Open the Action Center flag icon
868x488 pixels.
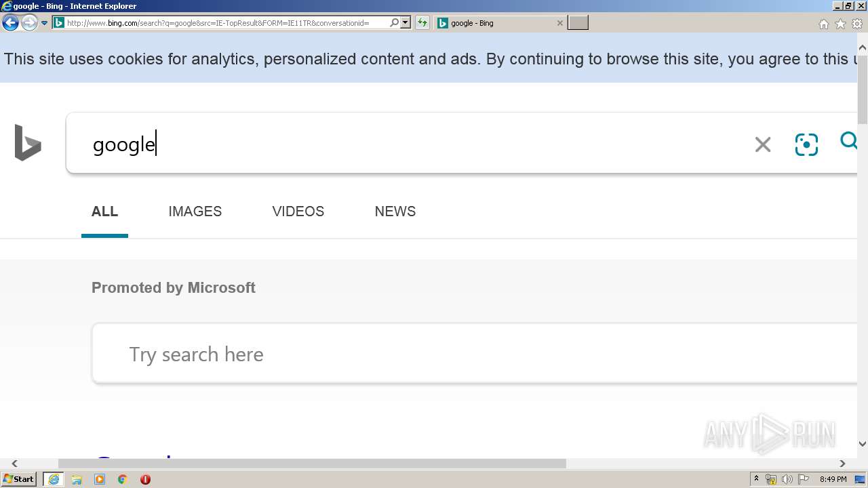[804, 479]
